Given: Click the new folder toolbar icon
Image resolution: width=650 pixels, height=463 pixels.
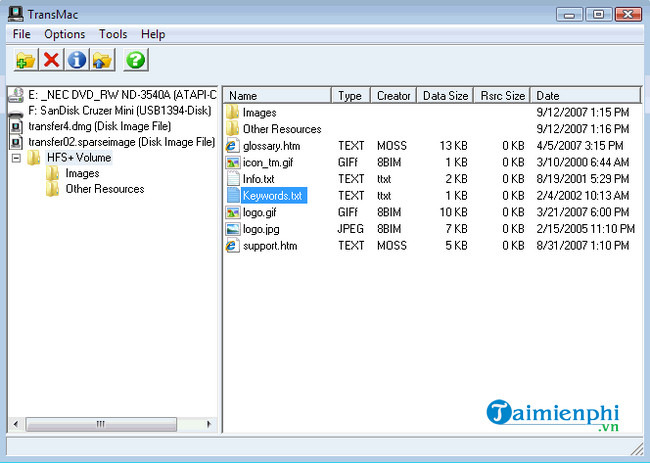Looking at the screenshot, I should (25, 60).
